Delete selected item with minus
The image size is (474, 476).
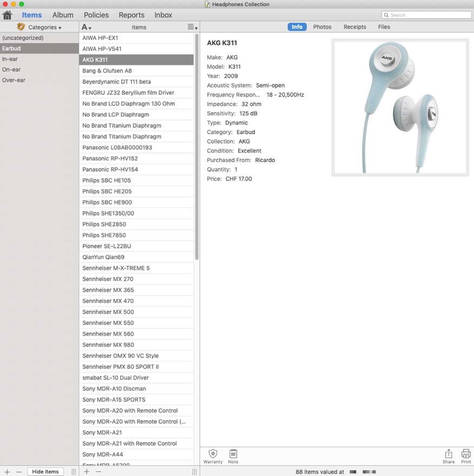point(98,472)
